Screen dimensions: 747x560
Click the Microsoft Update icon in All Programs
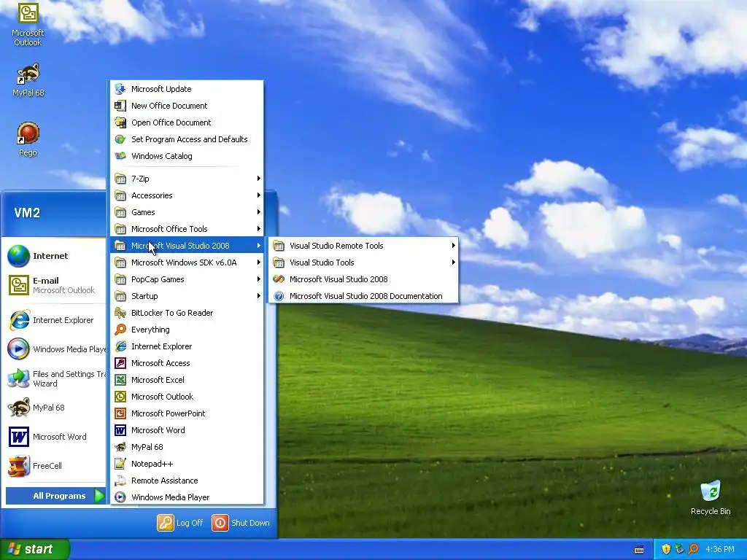tap(120, 89)
